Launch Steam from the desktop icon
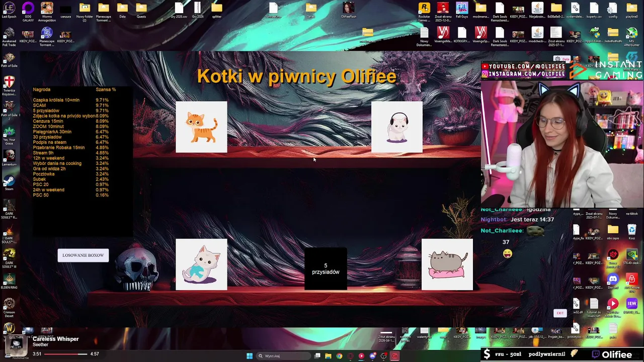Image resolution: width=644 pixels, height=362 pixels. [9, 182]
